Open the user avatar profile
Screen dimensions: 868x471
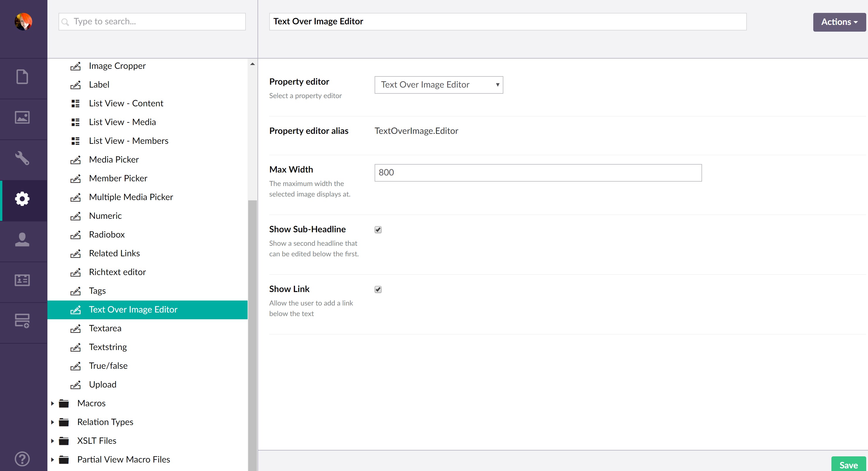tap(23, 22)
